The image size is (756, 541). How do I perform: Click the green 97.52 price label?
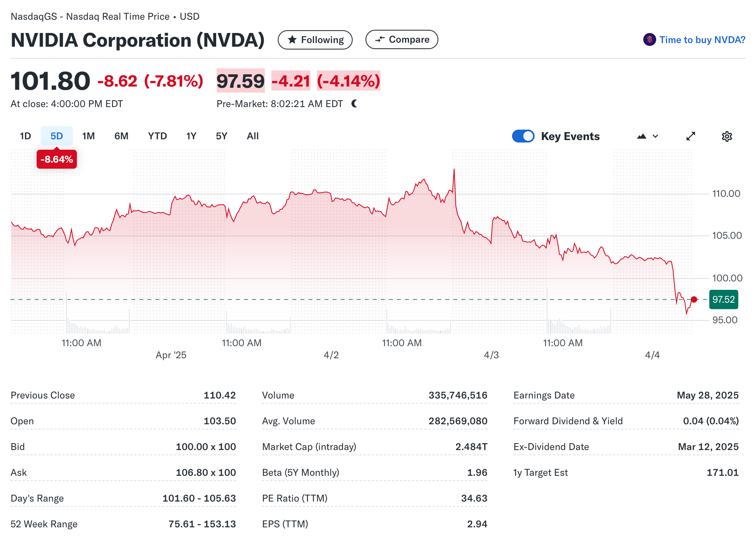[723, 299]
